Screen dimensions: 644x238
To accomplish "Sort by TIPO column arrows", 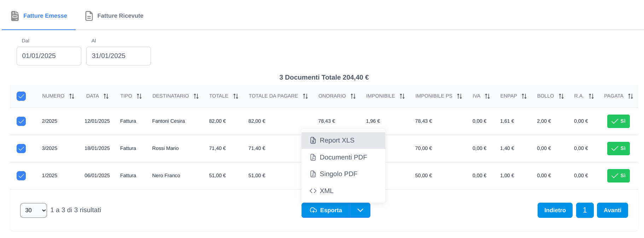I will pyautogui.click(x=139, y=96).
